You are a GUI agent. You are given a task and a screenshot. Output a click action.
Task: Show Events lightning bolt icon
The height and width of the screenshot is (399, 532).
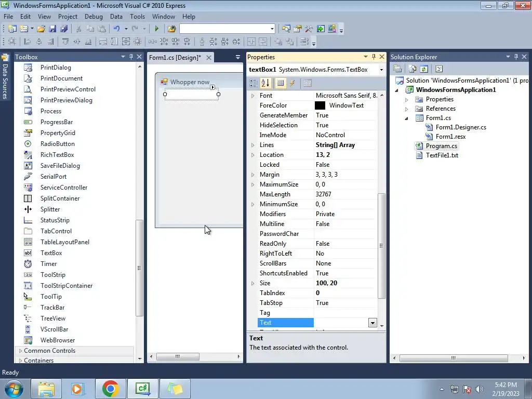(x=292, y=83)
